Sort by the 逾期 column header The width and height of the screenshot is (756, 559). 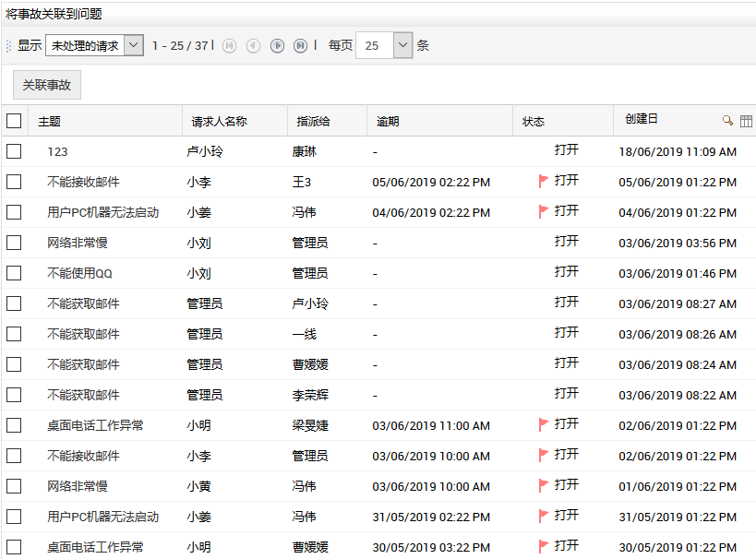388,121
